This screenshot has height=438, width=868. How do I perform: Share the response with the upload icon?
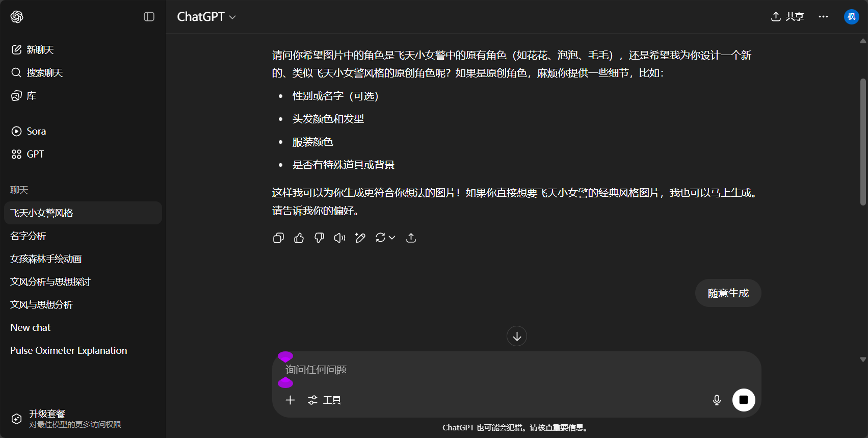coord(411,238)
